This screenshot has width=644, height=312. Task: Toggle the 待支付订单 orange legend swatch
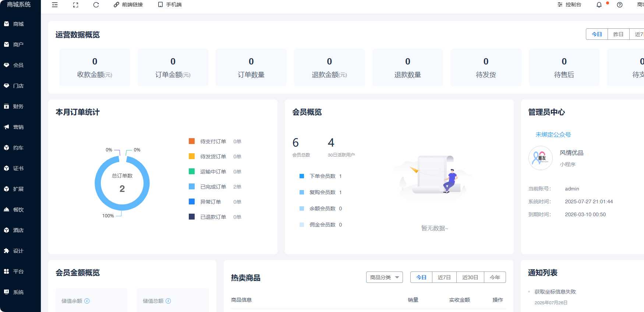point(192,141)
